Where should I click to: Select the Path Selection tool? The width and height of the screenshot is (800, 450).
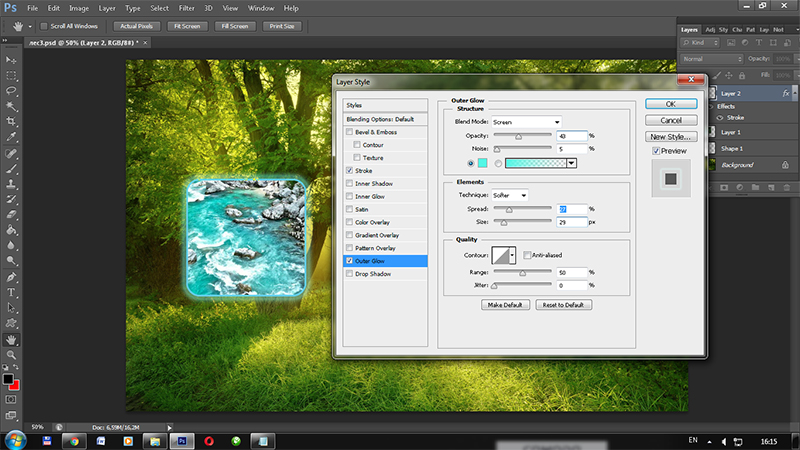pos(11,308)
